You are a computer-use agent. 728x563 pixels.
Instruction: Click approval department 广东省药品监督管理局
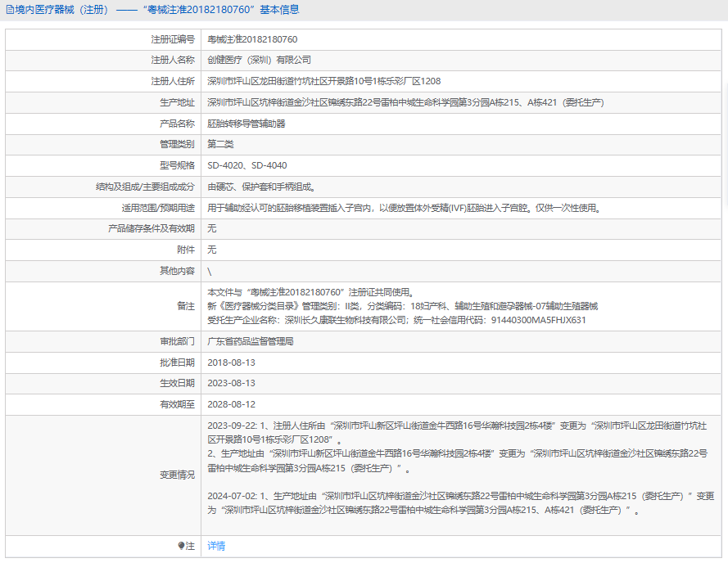(x=251, y=341)
